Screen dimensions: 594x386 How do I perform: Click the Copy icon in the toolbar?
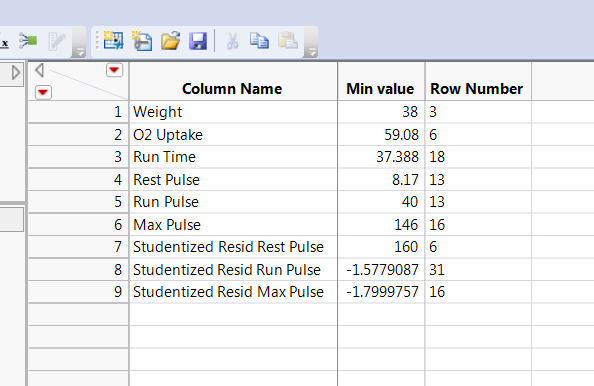[x=259, y=41]
